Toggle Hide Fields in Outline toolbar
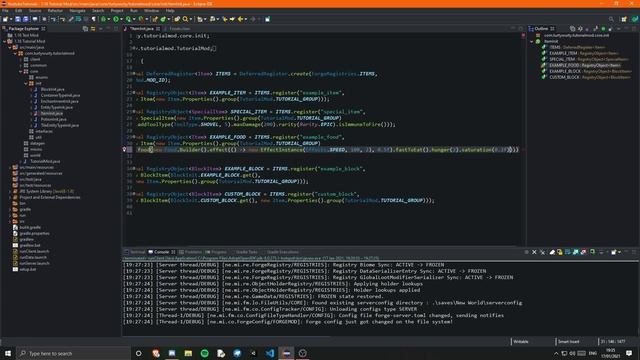 click(587, 29)
